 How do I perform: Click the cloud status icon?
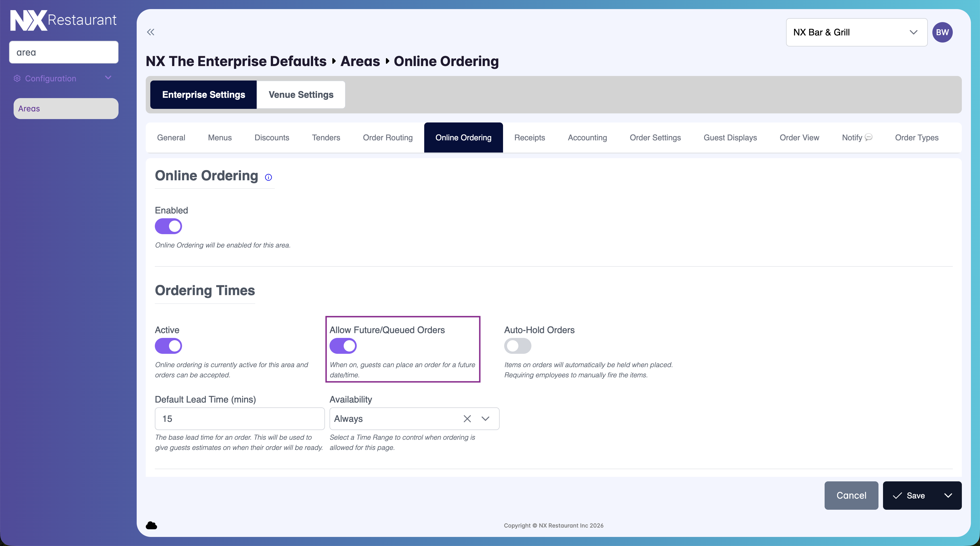pyautogui.click(x=151, y=525)
